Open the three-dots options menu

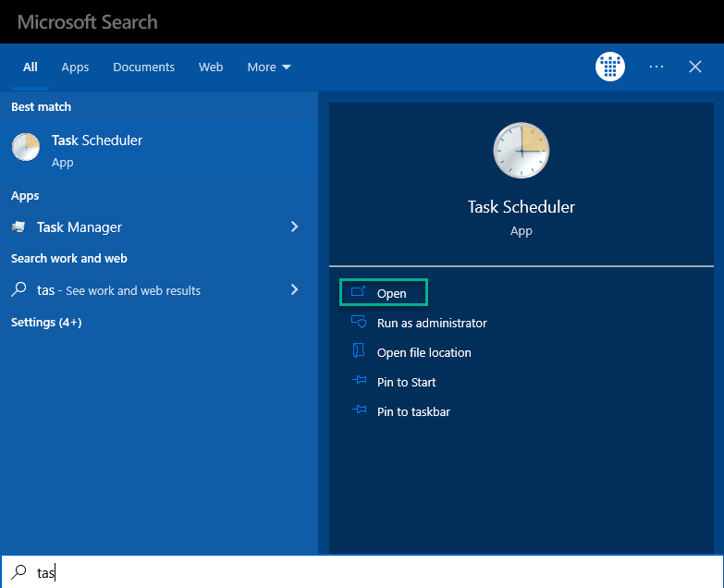pyautogui.click(x=657, y=67)
